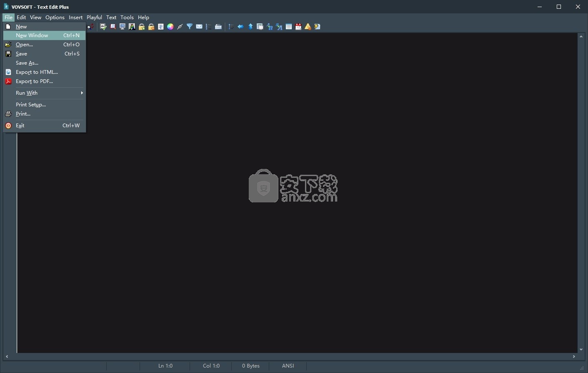This screenshot has height=373, width=588.
Task: Click the keyboard toolbar icon
Action: (218, 27)
